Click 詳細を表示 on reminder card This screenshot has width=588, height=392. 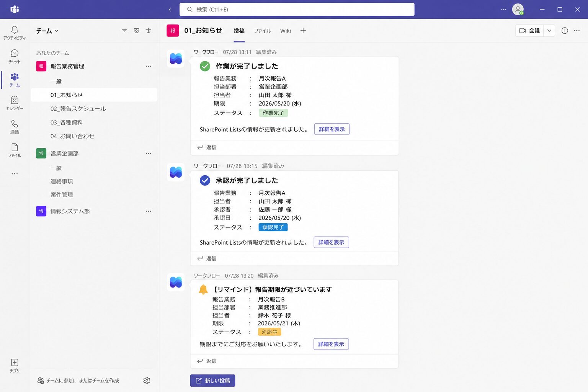[x=331, y=344]
